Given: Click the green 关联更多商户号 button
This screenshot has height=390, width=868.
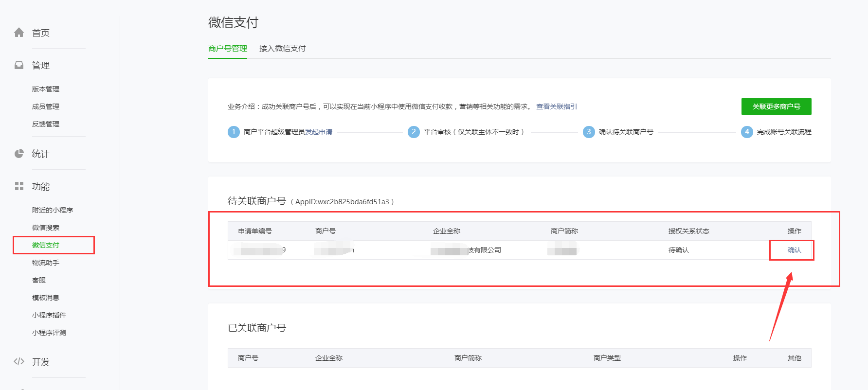Looking at the screenshot, I should pyautogui.click(x=777, y=106).
